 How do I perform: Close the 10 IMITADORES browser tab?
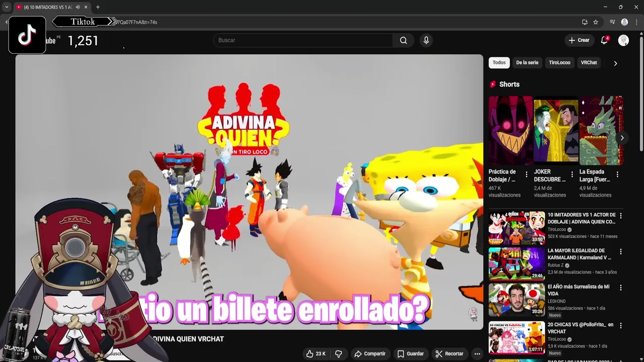(86, 7)
